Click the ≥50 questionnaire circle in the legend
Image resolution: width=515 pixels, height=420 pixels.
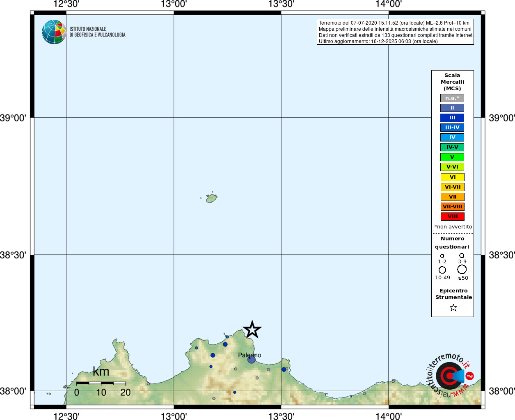tap(462, 269)
